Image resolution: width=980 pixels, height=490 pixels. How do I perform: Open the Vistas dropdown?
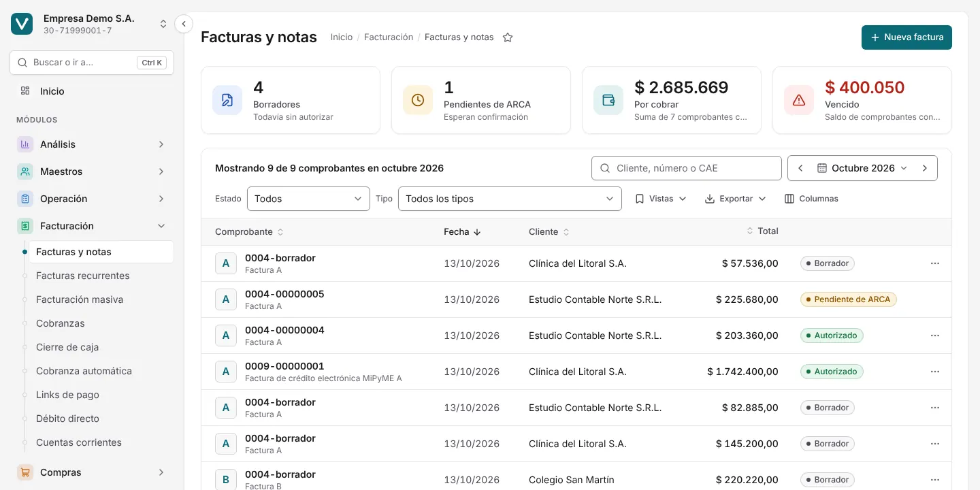point(661,199)
